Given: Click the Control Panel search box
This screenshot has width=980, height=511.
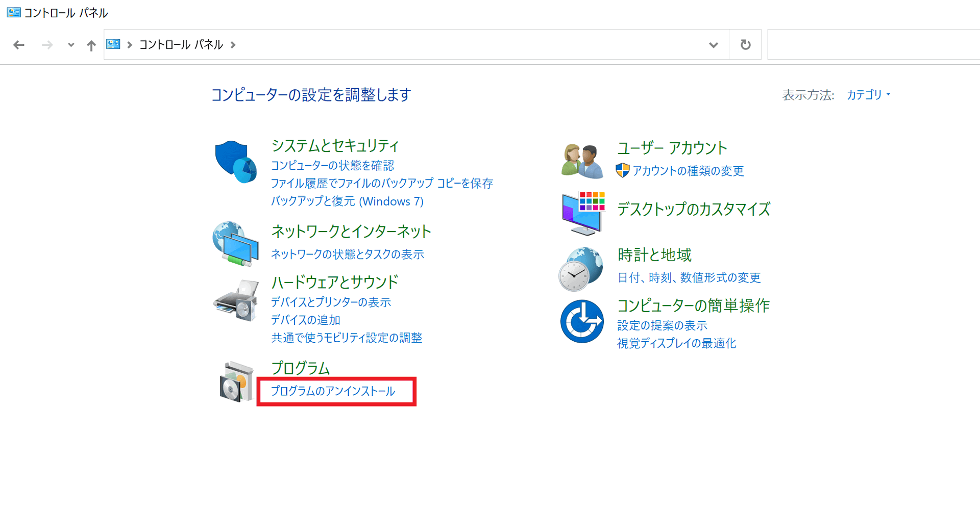Looking at the screenshot, I should [x=874, y=45].
